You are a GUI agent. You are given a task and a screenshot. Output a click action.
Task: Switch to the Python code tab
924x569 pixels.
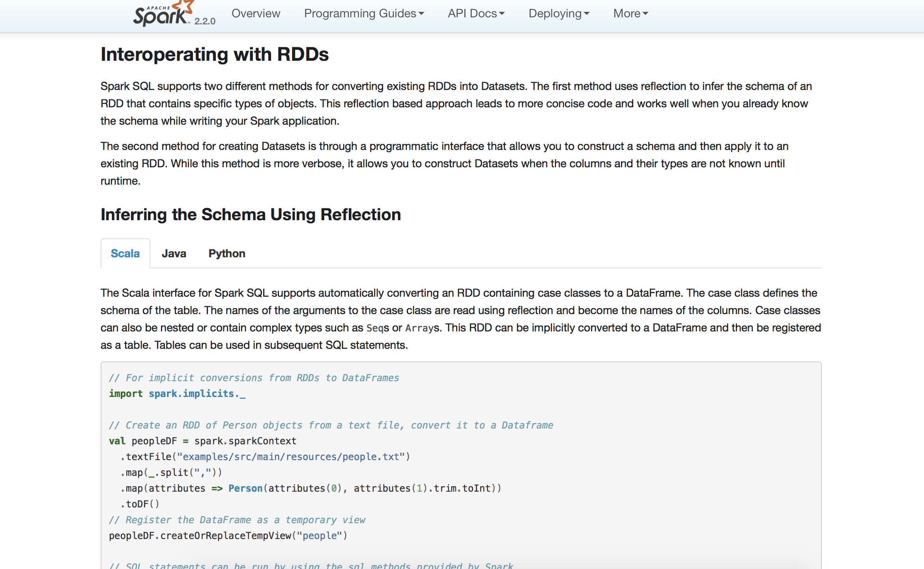pyautogui.click(x=227, y=253)
